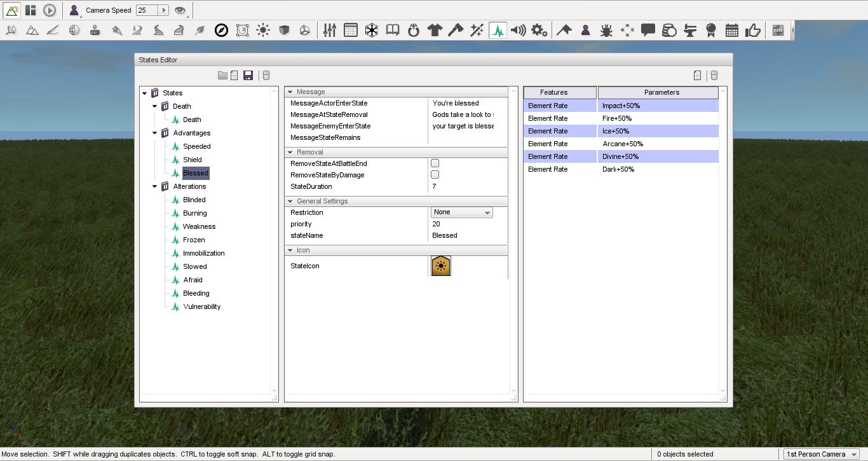The height and width of the screenshot is (461, 868).
Task: Select the Frozen alteration state
Action: pyautogui.click(x=194, y=240)
